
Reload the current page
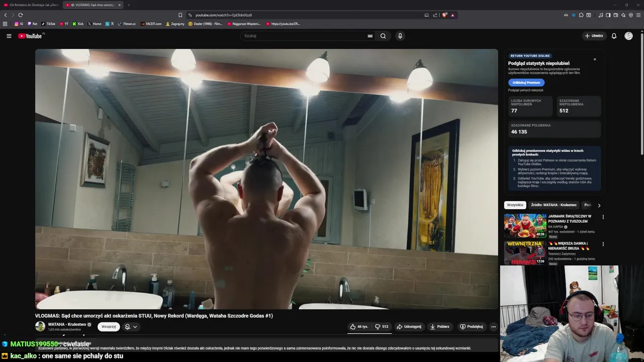(x=21, y=15)
